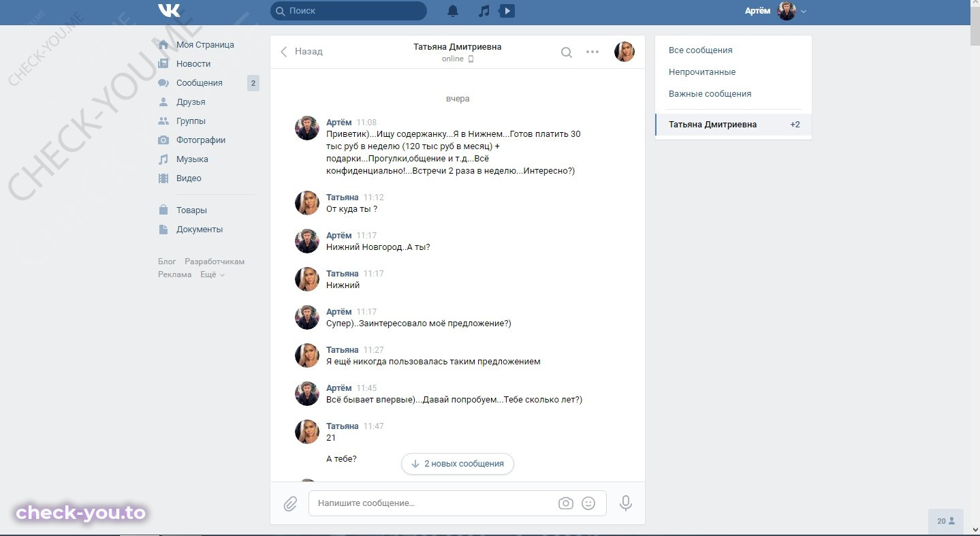Open Артём's avatar in the header
Viewport: 980px width, 536px height.
[x=787, y=11]
